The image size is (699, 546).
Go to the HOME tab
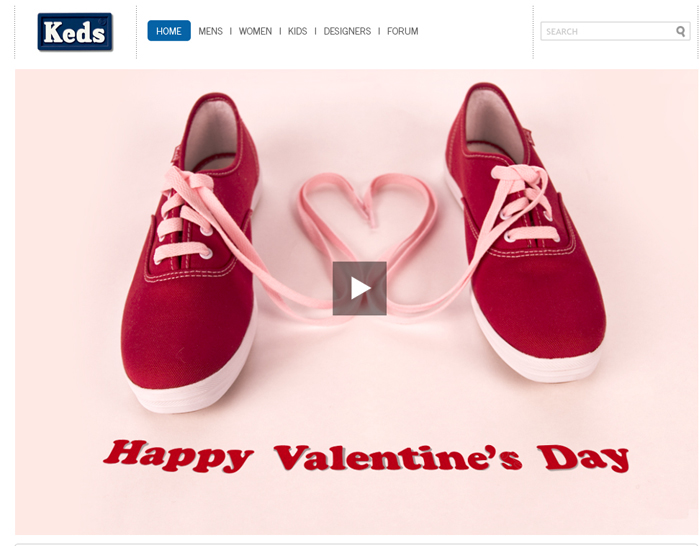169,31
